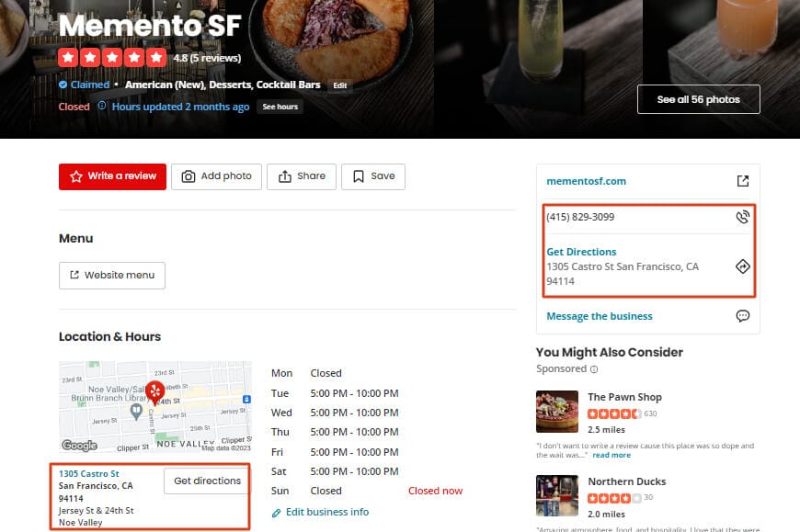Click the message speech bubble icon
Viewport: 800px width, 532px height.
tap(743, 316)
